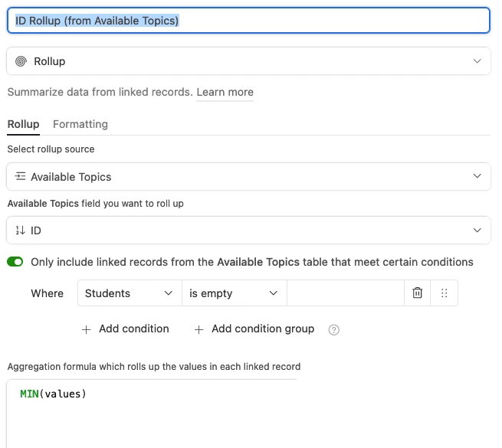
Task: Click Add condition group button
Action: (254, 329)
